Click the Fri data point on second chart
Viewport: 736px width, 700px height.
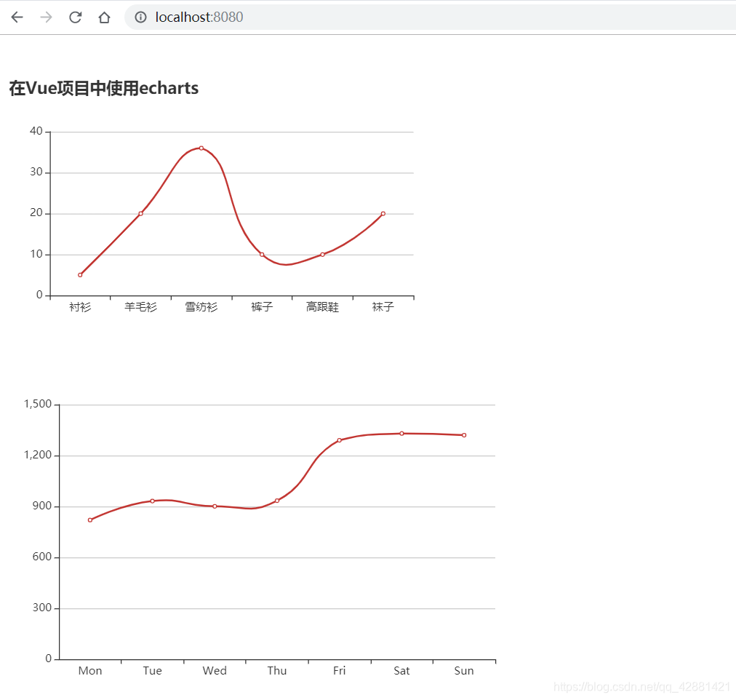tap(340, 440)
